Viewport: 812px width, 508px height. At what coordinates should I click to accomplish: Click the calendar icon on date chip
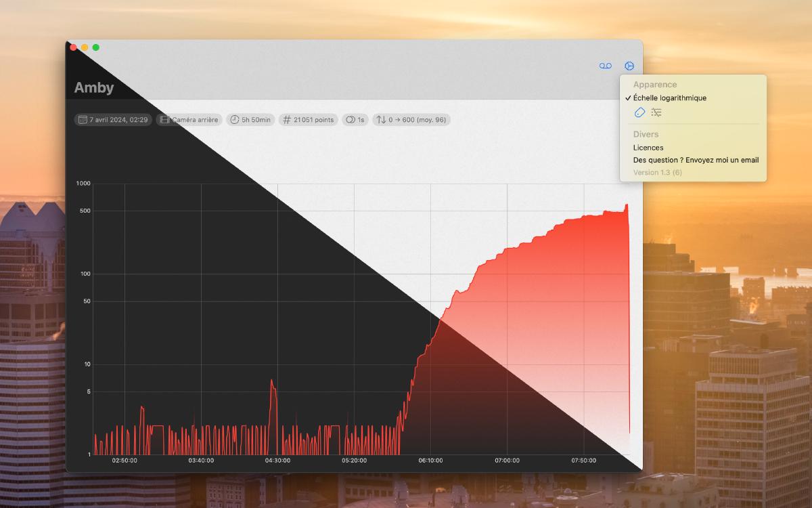[x=83, y=120]
